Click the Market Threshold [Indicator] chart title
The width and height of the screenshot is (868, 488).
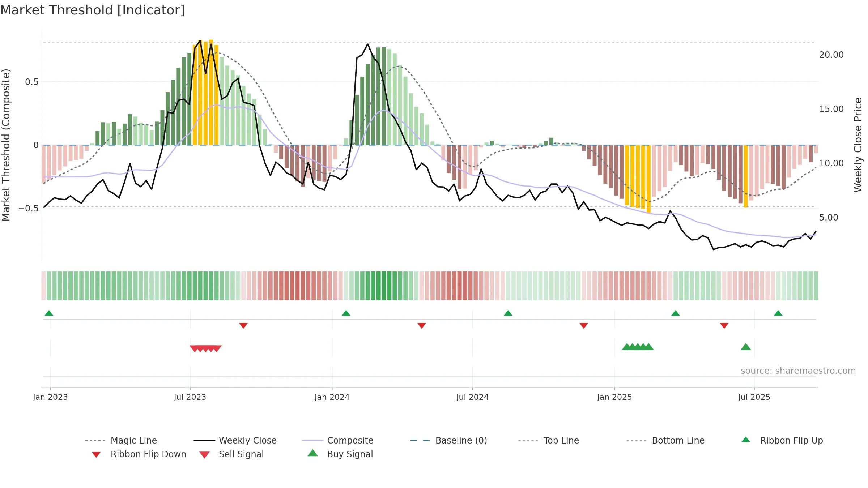coord(93,10)
